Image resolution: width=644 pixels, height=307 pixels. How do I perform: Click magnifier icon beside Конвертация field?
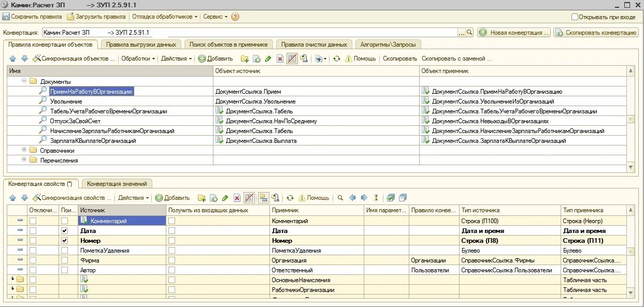[469, 32]
